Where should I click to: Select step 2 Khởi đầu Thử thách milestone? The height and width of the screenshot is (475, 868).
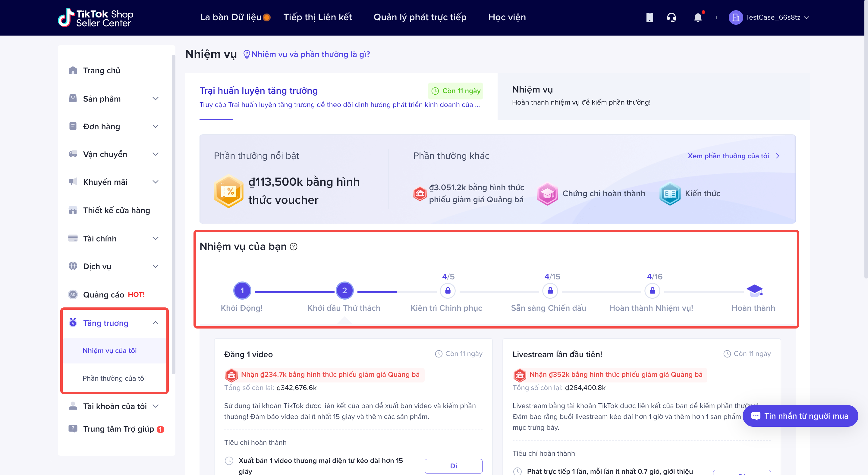click(x=344, y=290)
